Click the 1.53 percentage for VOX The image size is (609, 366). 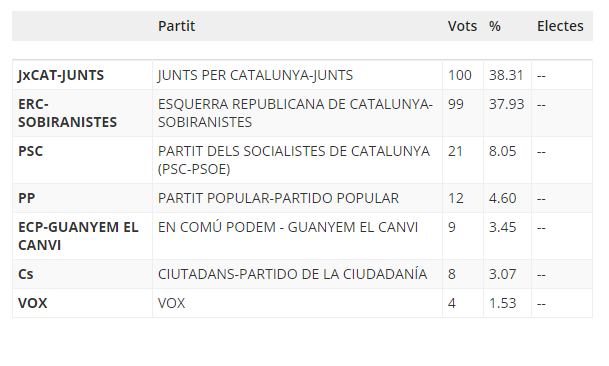coord(503,303)
